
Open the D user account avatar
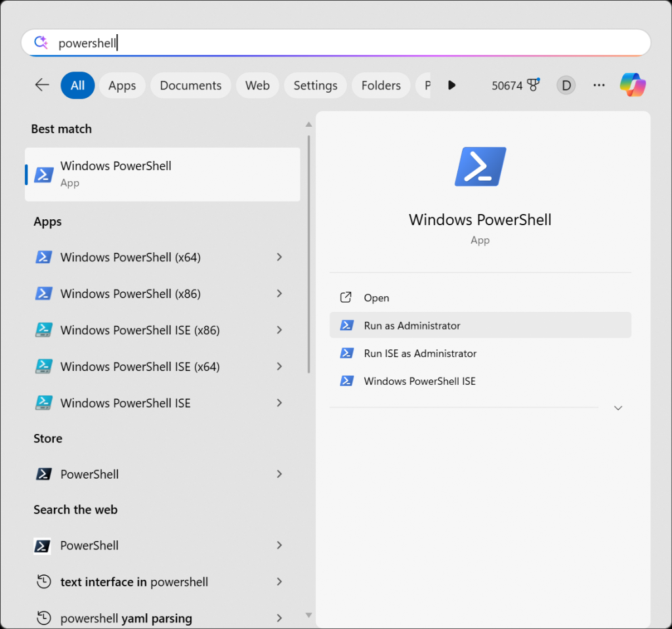(566, 85)
